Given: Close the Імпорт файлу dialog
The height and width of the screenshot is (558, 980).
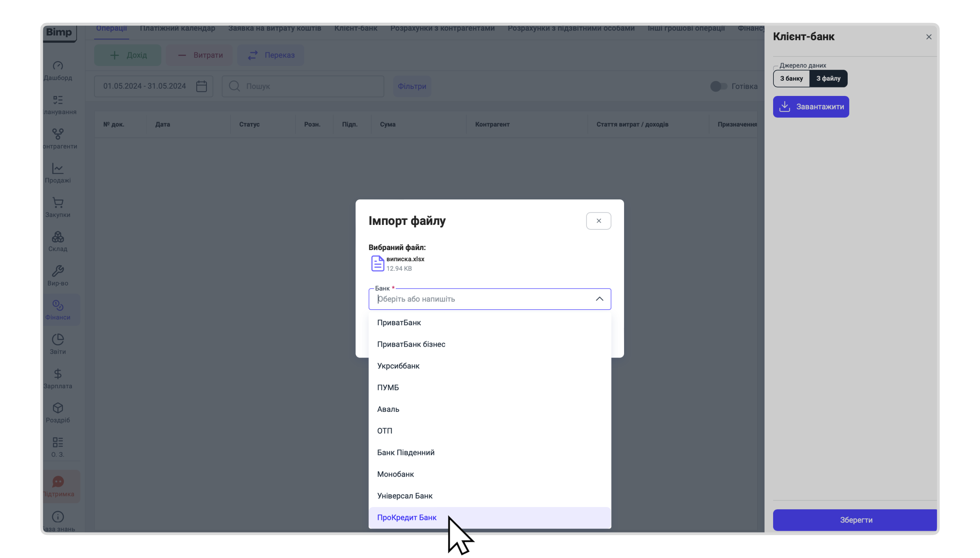Looking at the screenshot, I should pyautogui.click(x=599, y=221).
